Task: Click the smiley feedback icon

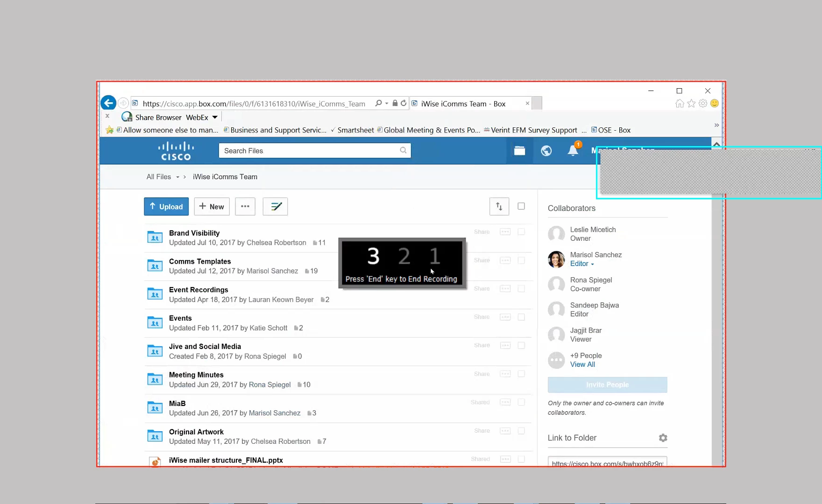Action: click(x=715, y=104)
